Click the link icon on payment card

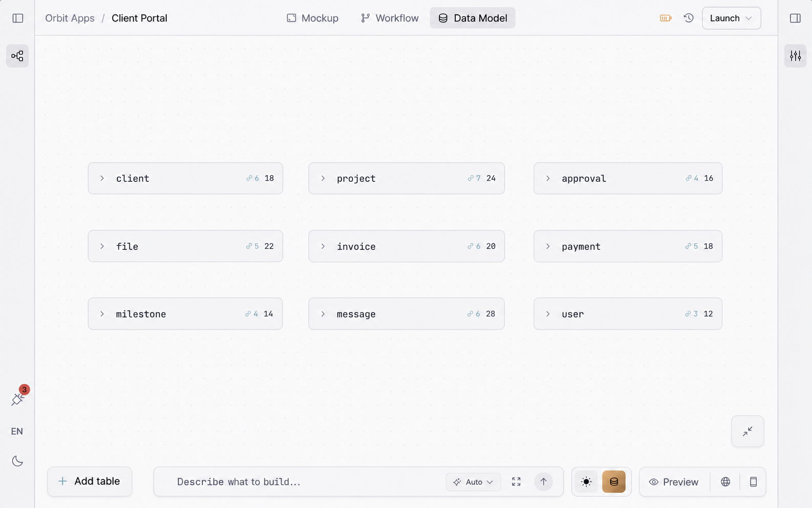coord(688,246)
